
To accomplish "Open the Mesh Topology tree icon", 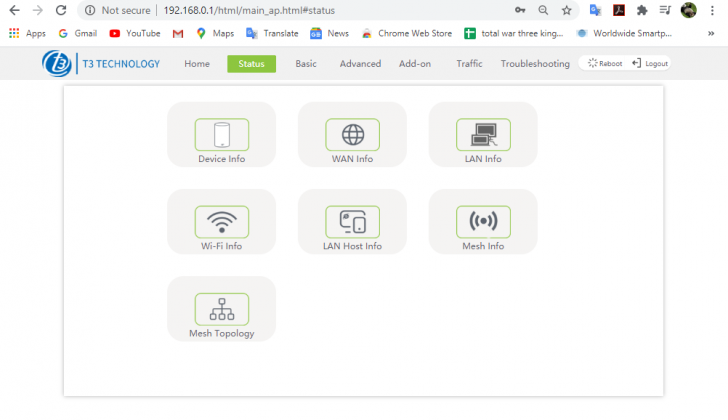I will point(221,309).
